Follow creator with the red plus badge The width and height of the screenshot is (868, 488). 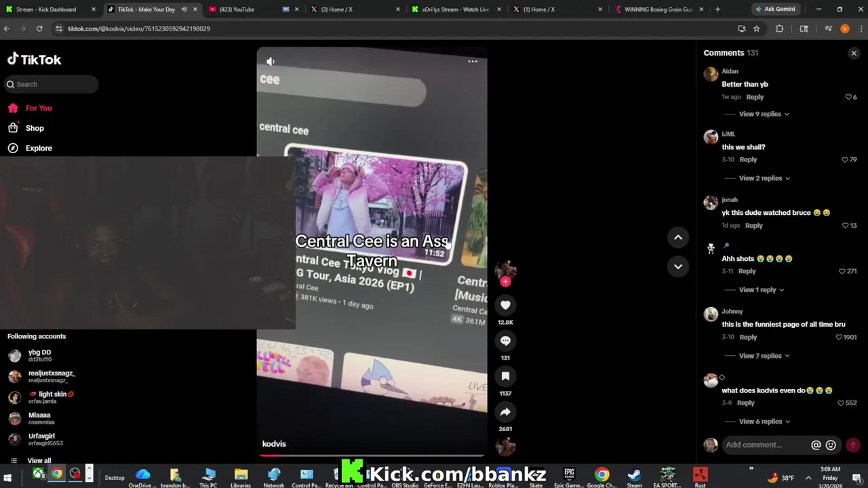(505, 281)
